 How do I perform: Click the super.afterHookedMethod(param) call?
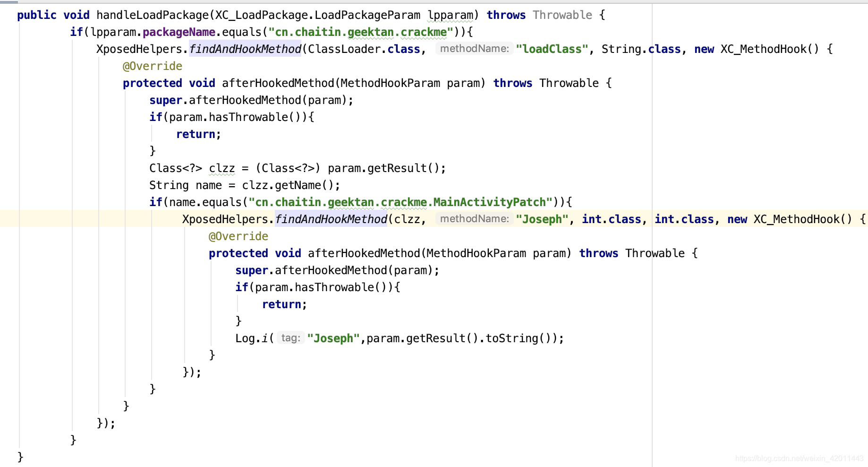tap(250, 100)
